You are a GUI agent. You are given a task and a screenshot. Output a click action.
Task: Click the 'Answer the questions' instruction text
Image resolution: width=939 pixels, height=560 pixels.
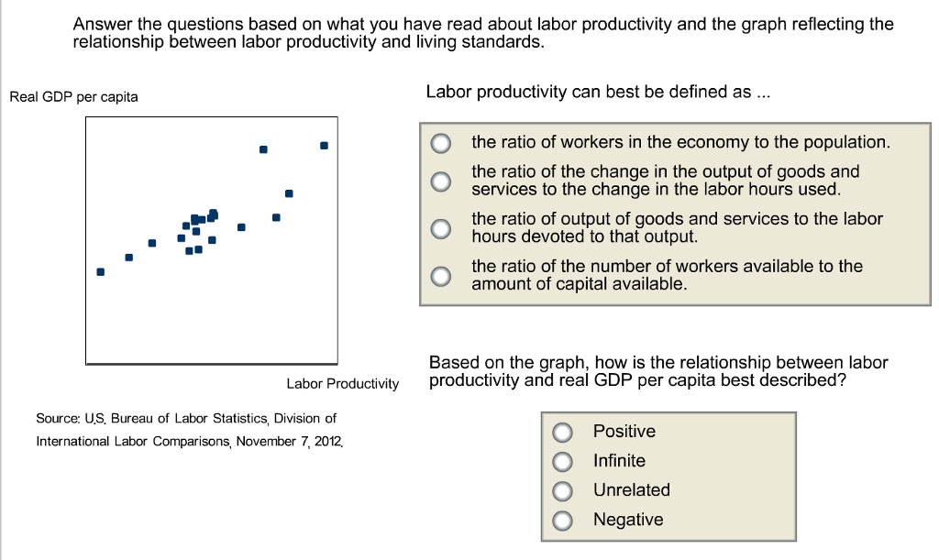point(482,33)
